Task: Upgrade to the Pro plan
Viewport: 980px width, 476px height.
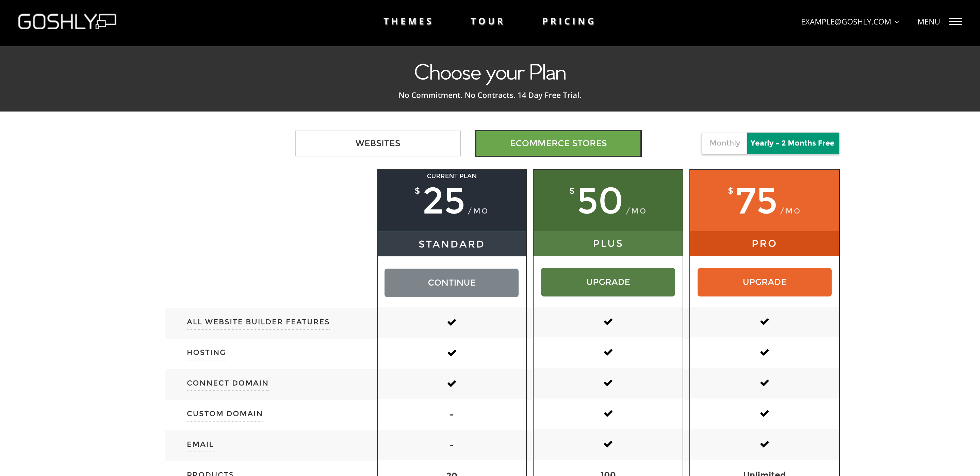Action: click(x=764, y=282)
